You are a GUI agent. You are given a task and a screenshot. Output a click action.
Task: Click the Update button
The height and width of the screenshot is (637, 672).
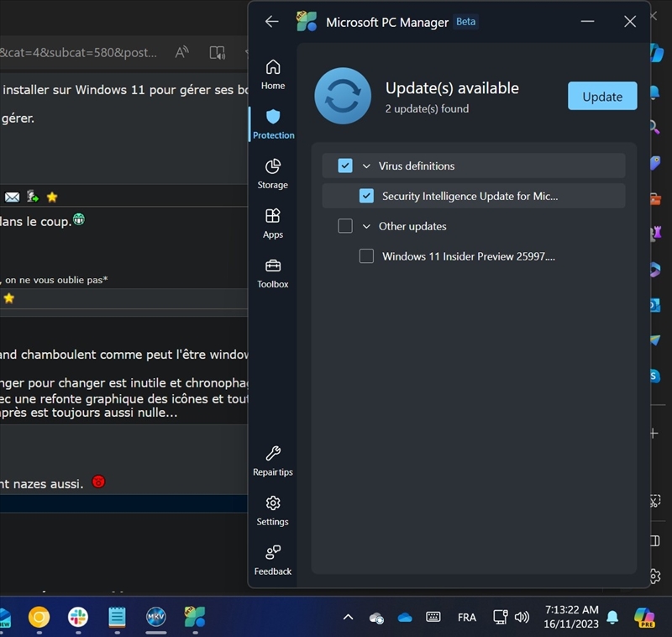602,96
